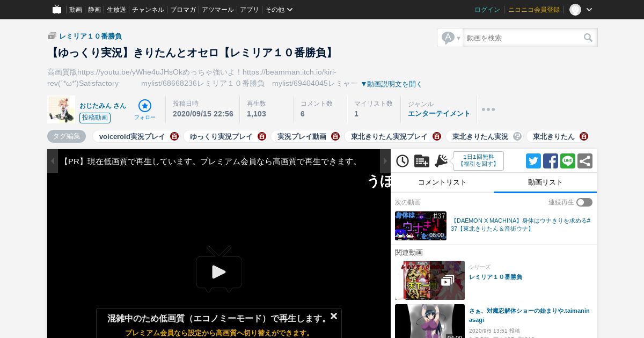
Task: Expand the account menu chevron
Action: point(589,10)
